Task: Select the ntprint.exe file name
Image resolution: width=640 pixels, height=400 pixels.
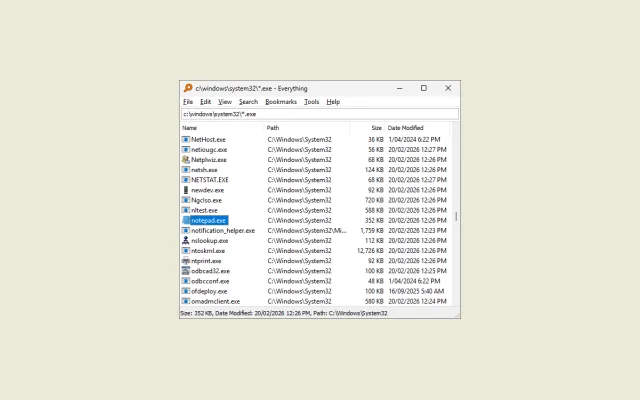Action: coord(206,261)
